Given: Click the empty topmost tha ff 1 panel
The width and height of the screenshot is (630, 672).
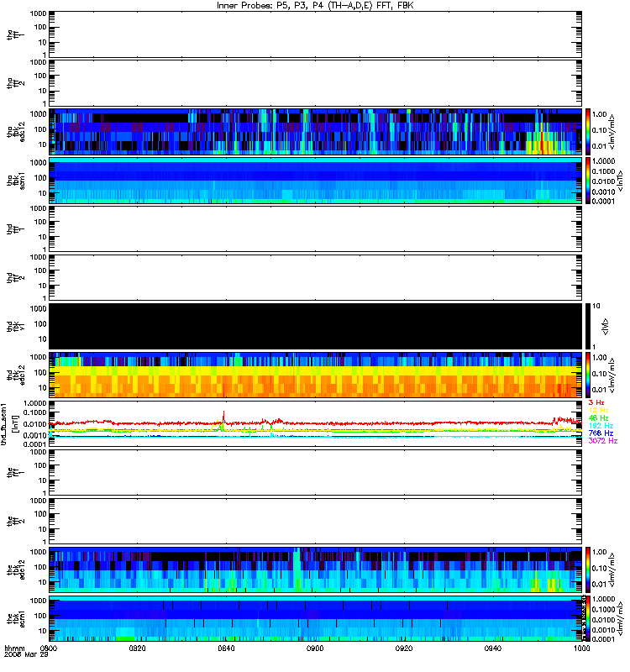Looking at the screenshot, I should point(316,34).
